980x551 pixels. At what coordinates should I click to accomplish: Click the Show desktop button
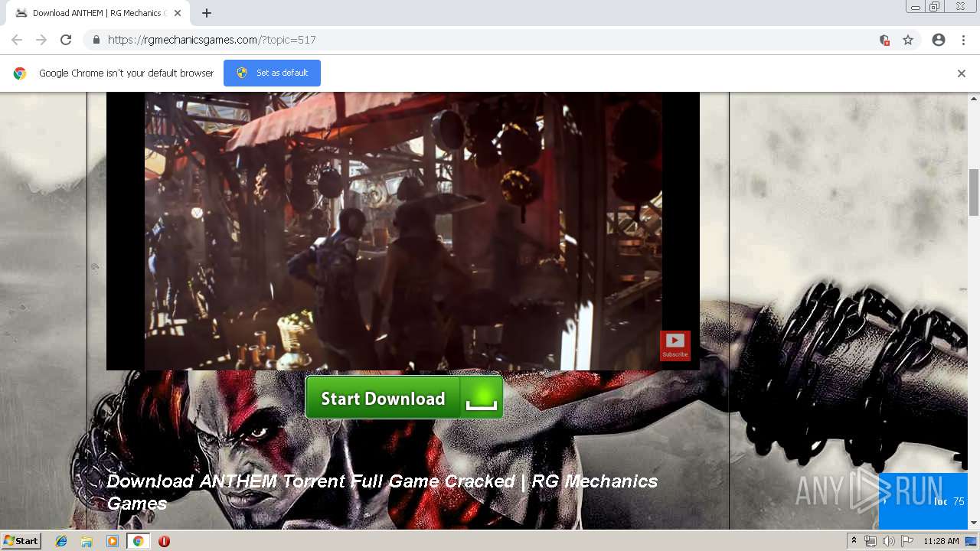tap(972, 541)
